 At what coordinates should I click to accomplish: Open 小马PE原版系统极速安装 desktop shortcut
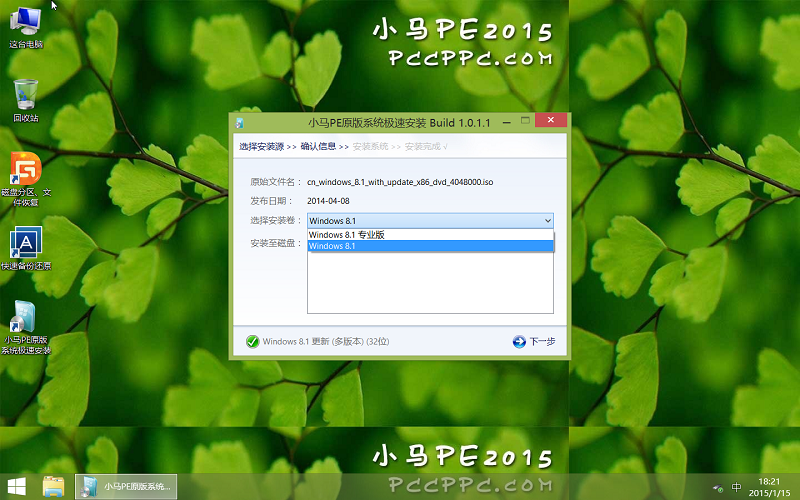[25, 316]
